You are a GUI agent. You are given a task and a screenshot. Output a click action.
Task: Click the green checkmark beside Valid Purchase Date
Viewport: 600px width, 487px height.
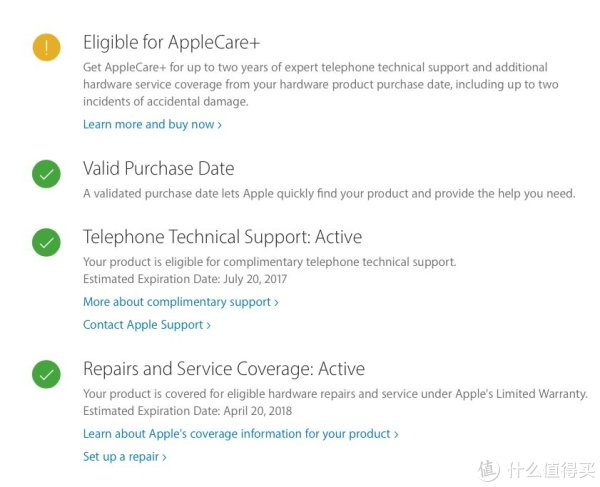click(x=46, y=174)
